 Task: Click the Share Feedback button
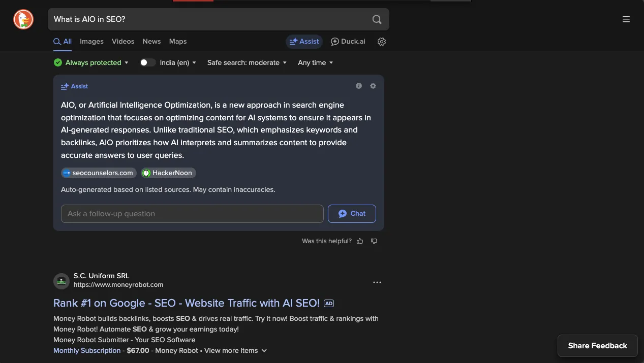[x=598, y=346]
